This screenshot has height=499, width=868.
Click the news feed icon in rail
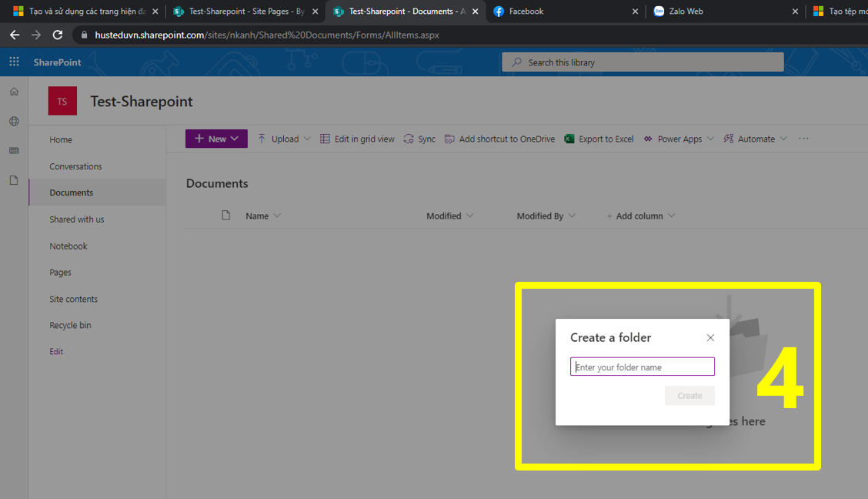[x=14, y=151]
